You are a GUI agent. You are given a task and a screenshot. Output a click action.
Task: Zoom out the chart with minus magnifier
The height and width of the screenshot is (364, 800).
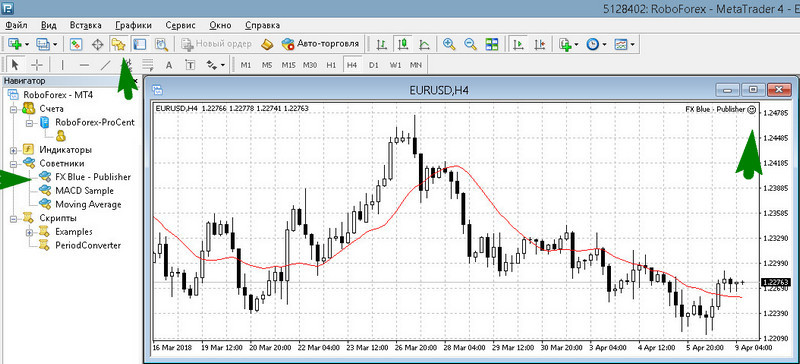click(470, 44)
